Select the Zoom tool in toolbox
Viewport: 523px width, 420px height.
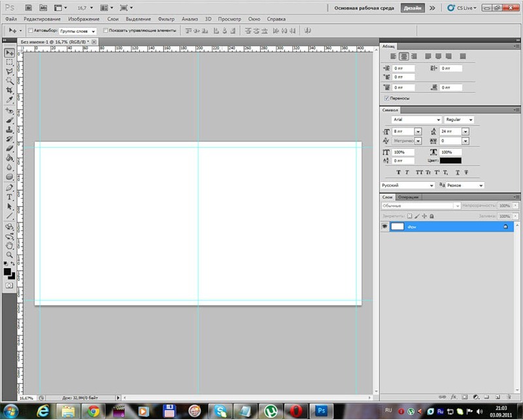click(9, 254)
